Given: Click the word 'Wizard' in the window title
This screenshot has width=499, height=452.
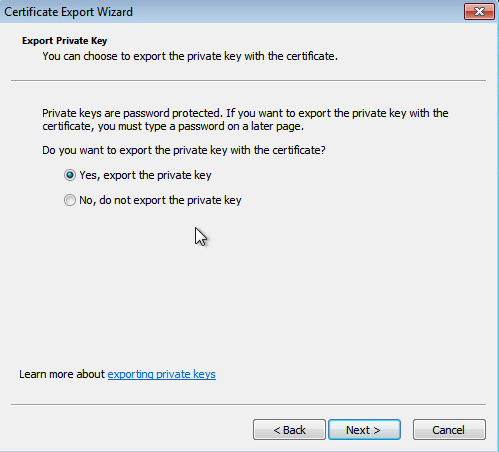Looking at the screenshot, I should coord(115,12).
